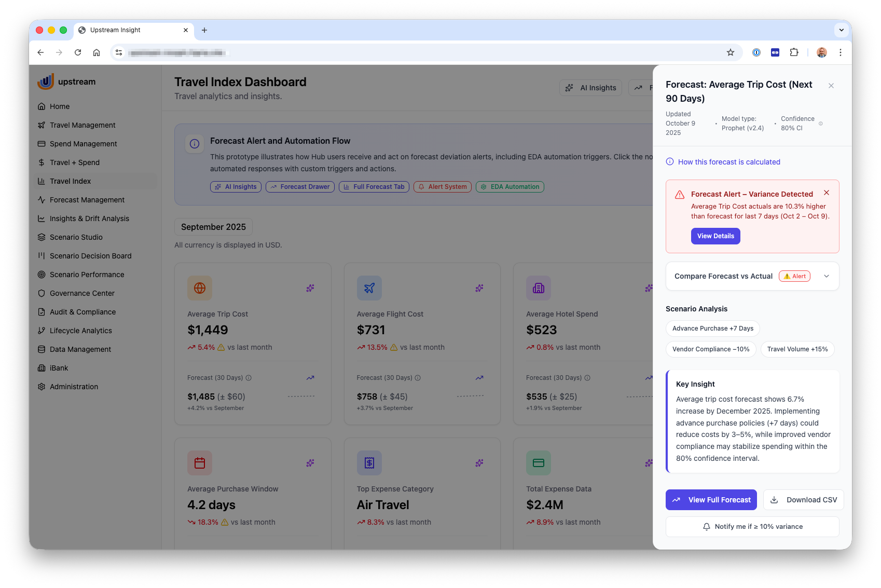Open the browser extensions puzzle icon
Image resolution: width=881 pixels, height=588 pixels.
coord(794,52)
